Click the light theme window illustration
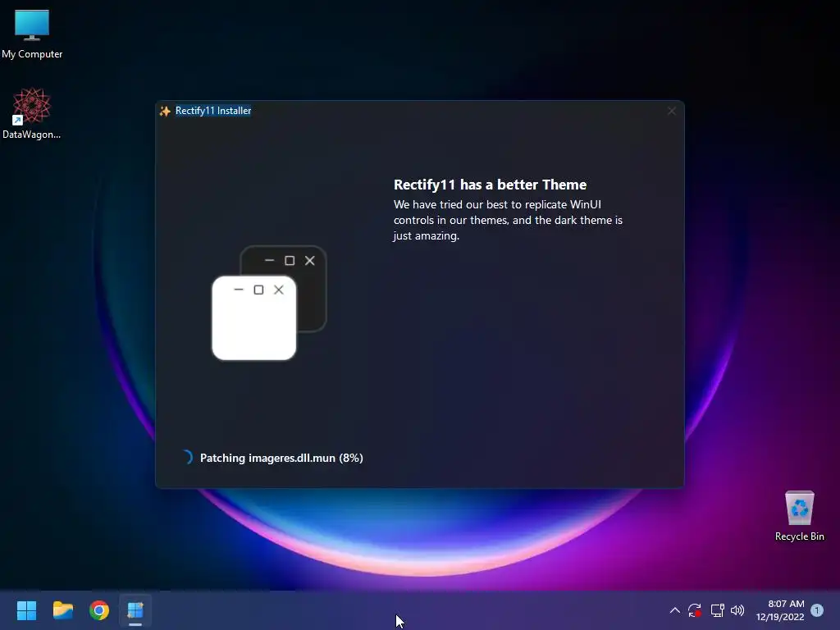Image resolution: width=840 pixels, height=630 pixels. click(254, 317)
